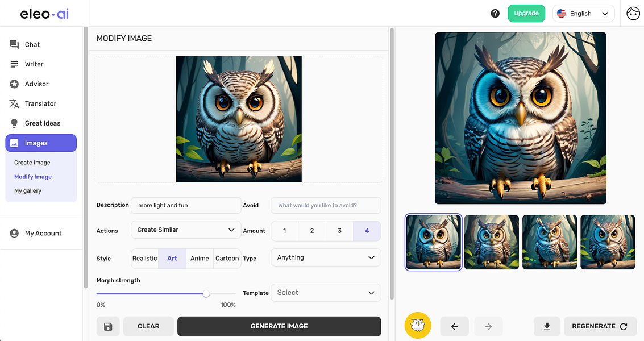
Task: Go to Modify Image
Action: point(33,177)
